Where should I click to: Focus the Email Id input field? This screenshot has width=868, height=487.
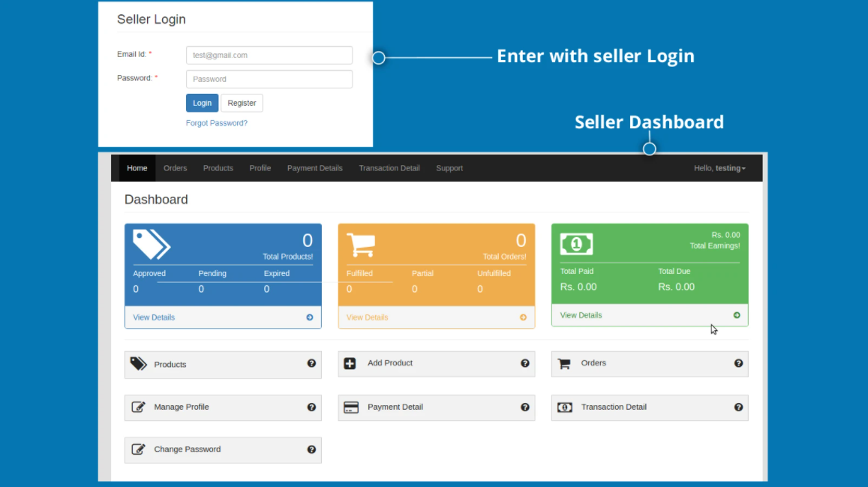(x=269, y=56)
